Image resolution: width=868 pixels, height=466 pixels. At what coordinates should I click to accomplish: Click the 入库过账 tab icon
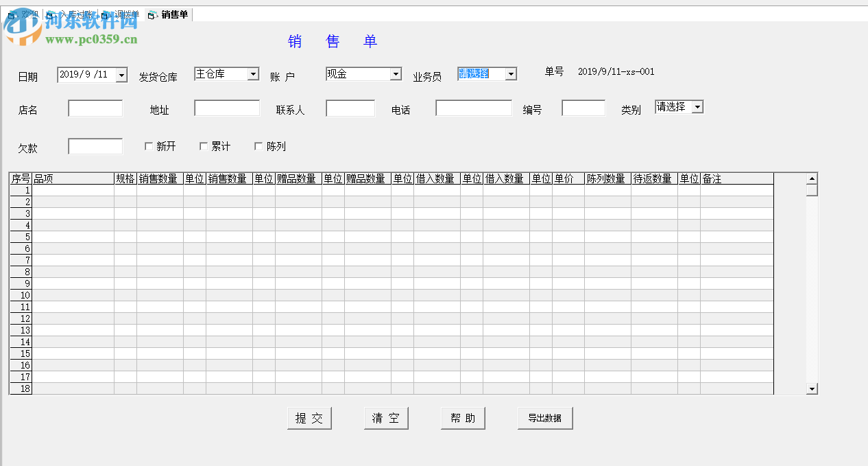tap(50, 14)
